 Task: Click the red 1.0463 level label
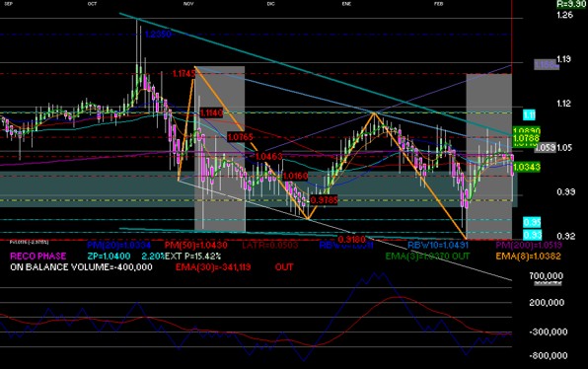coord(268,156)
